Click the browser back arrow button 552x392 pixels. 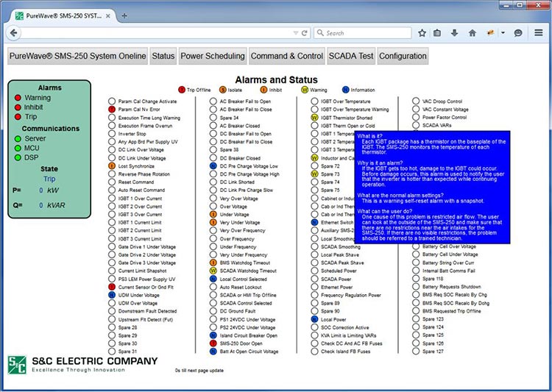(13, 32)
